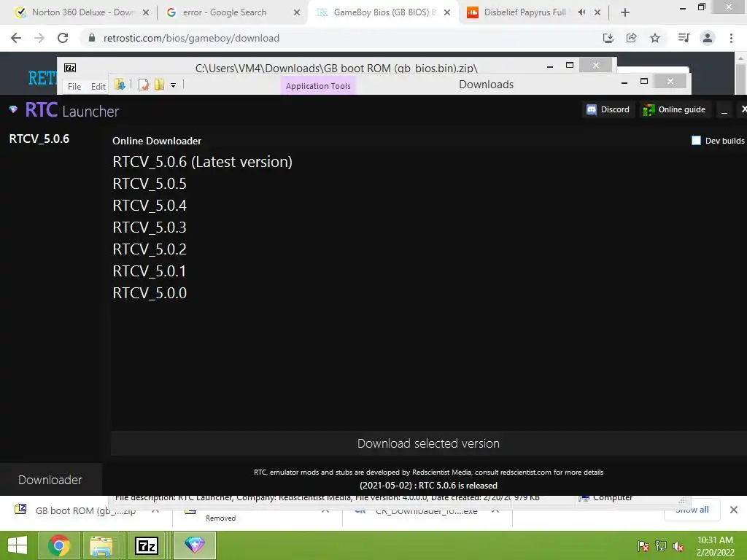Select RTCV_5.0.6 (Latest version) in downloader list
747x560 pixels.
coord(203,162)
